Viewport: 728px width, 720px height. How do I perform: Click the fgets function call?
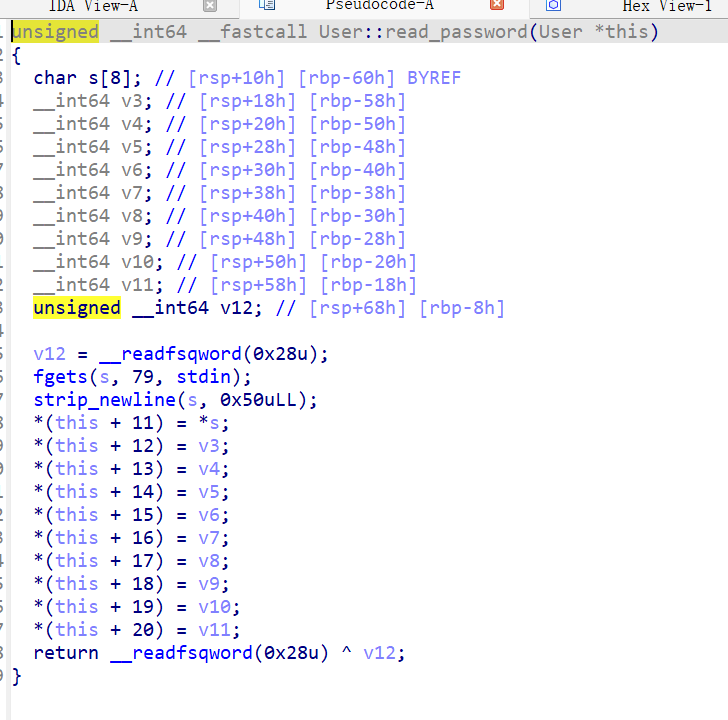[60, 376]
